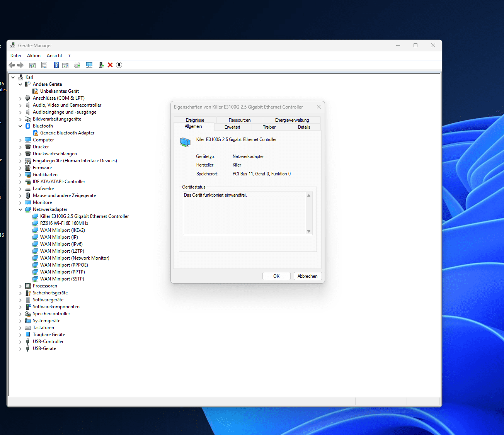This screenshot has height=435, width=504.
Task: Click Abbrechen in the properties dialog
Action: point(308,276)
